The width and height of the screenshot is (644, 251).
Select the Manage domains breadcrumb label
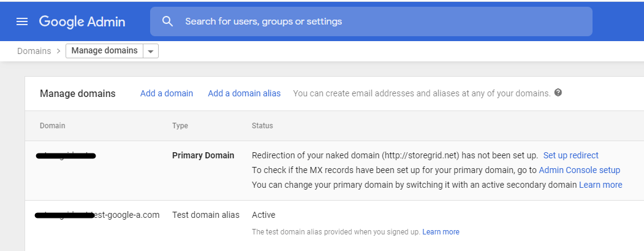[104, 50]
